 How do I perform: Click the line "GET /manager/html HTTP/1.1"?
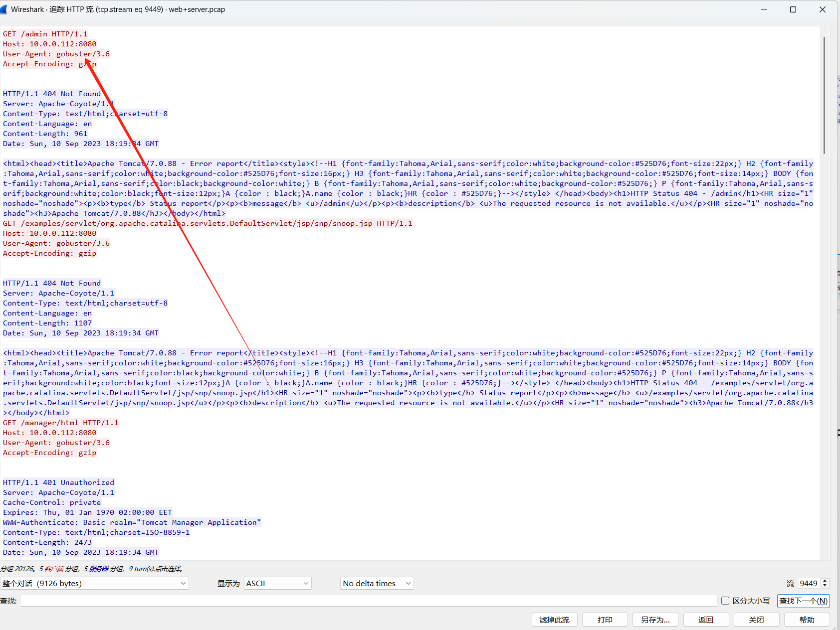61,423
